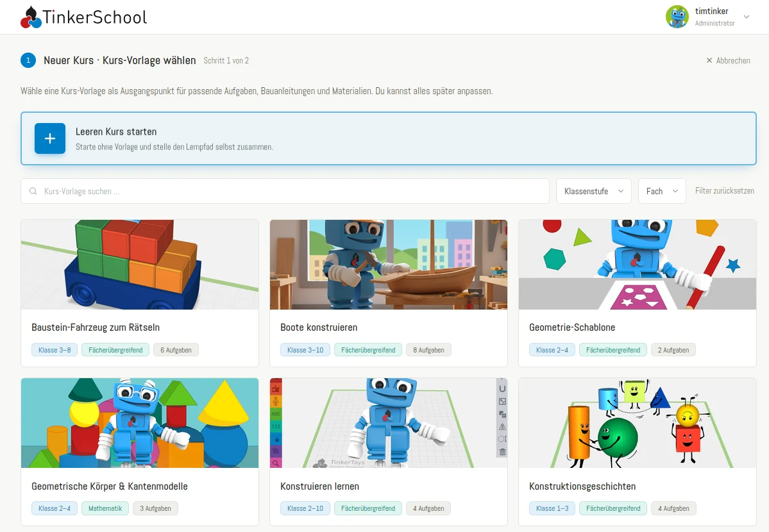Click the X icon next to Abbrechen
Screen dimensions: 769x532
tap(709, 60)
